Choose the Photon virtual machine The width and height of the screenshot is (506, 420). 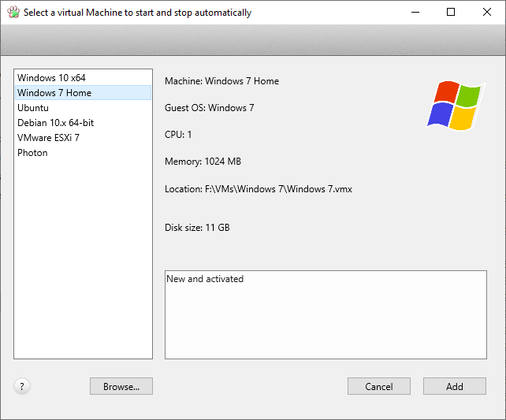point(83,153)
